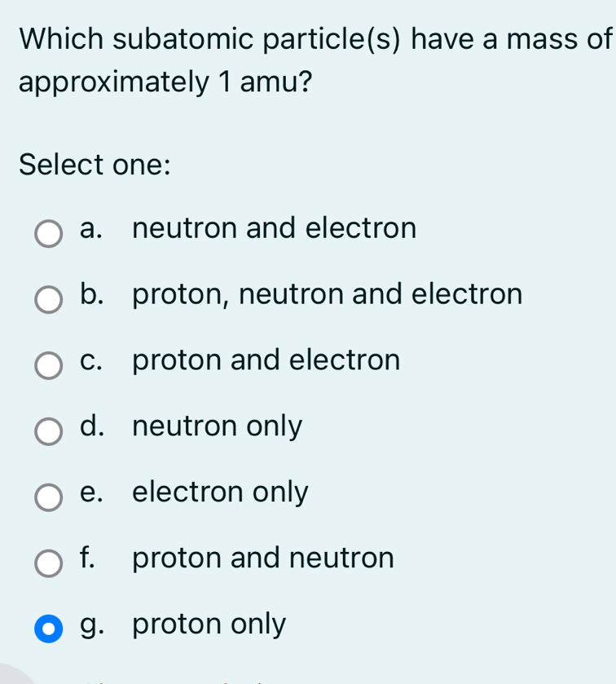Click the radio circle beside electron only

(47, 497)
